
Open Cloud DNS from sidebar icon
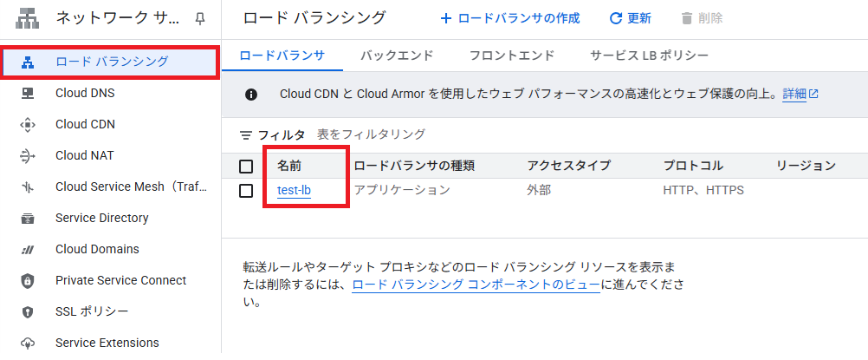coord(27,93)
